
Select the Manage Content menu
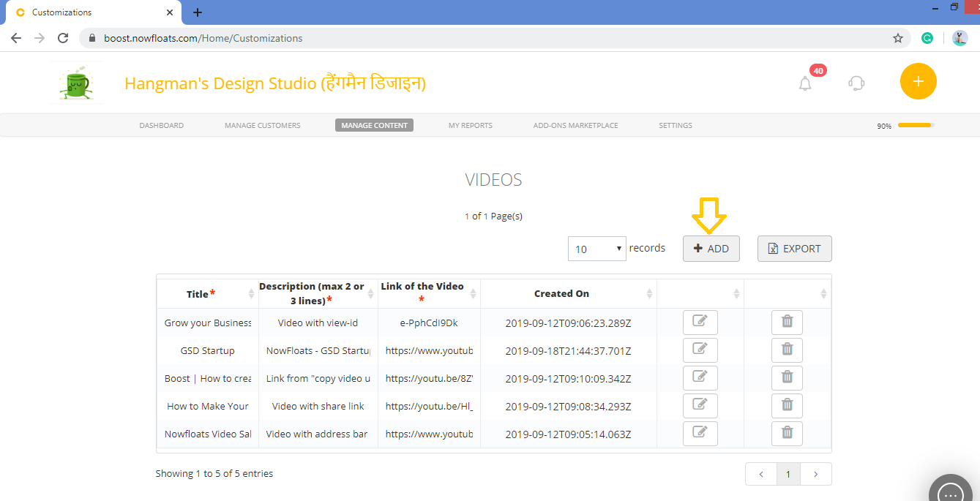click(x=375, y=126)
